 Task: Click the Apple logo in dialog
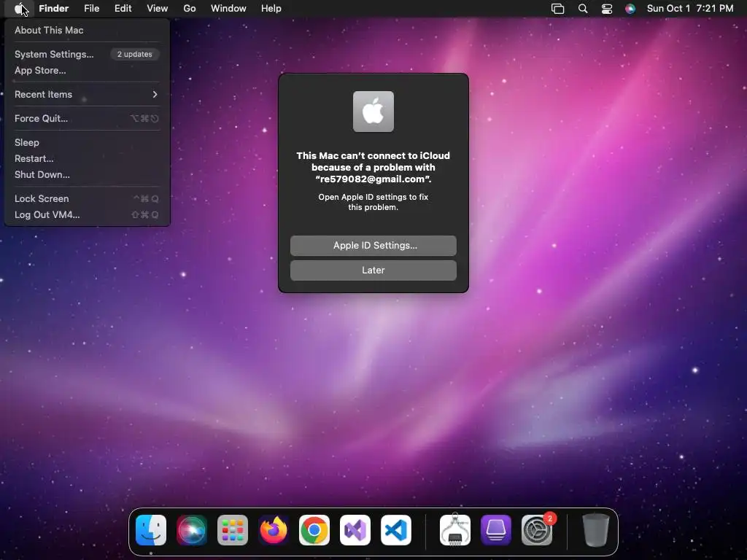(373, 112)
